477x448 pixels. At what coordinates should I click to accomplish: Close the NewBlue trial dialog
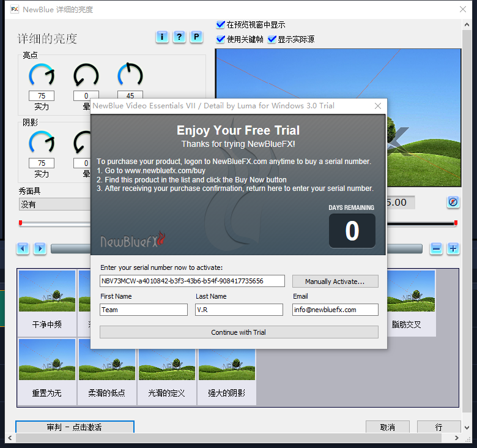pyautogui.click(x=378, y=106)
